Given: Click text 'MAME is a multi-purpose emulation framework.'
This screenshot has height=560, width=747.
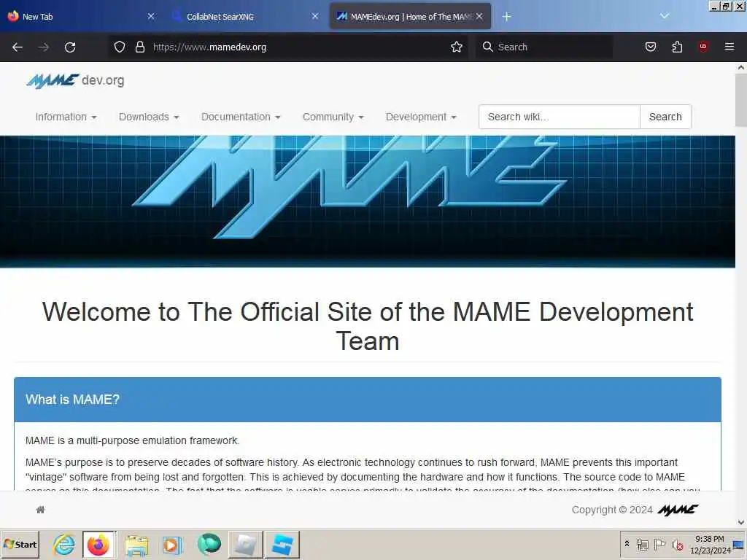Looking at the screenshot, I should (133, 440).
